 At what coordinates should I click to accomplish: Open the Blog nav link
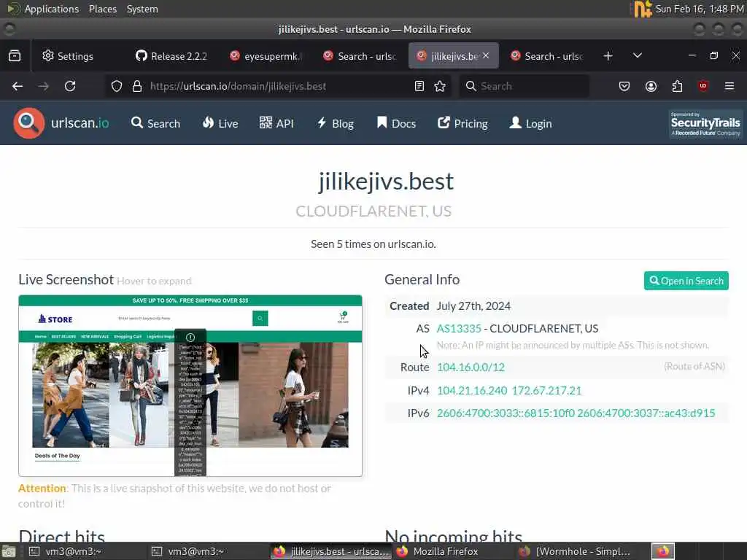pyautogui.click(x=336, y=123)
